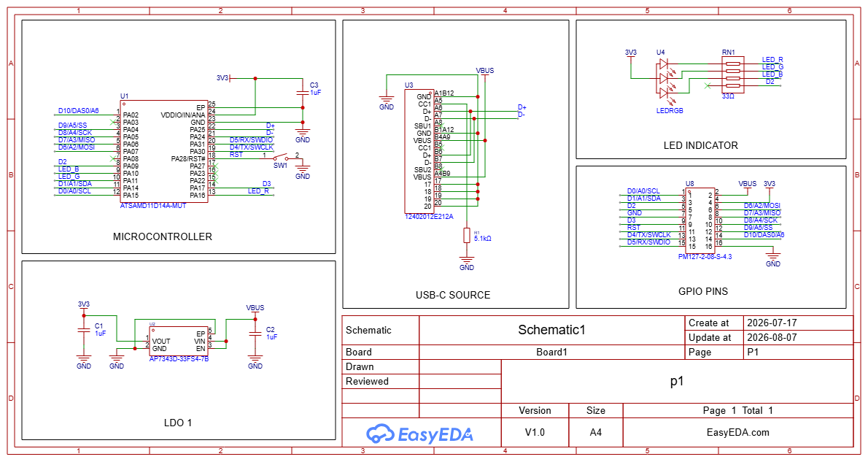Click the '5.1kΩ' resistor value
This screenshot has height=462, width=868.
click(483, 239)
